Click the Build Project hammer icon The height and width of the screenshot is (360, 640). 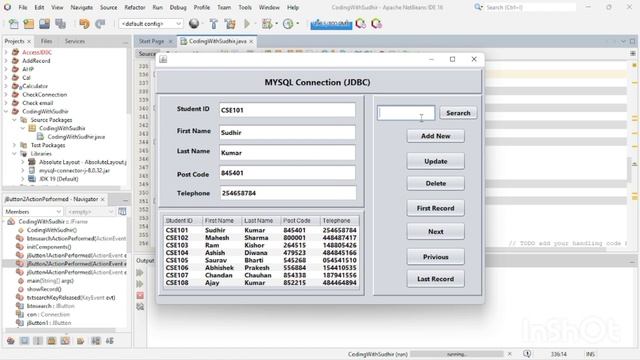[213, 24]
